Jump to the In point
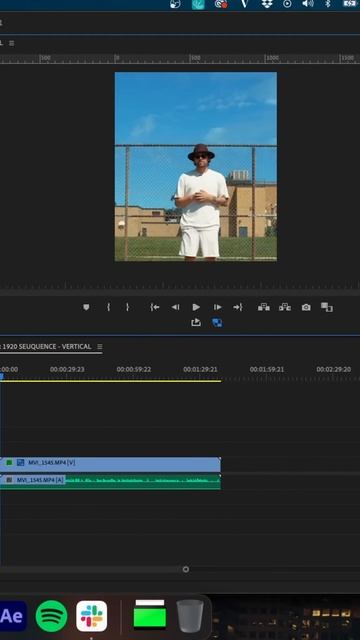The width and height of the screenshot is (360, 640). [x=155, y=307]
